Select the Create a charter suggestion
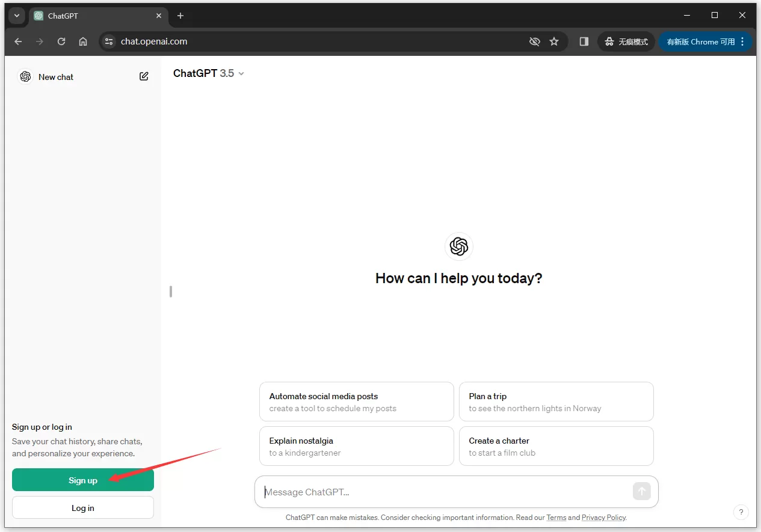This screenshot has height=532, width=761. click(x=556, y=446)
